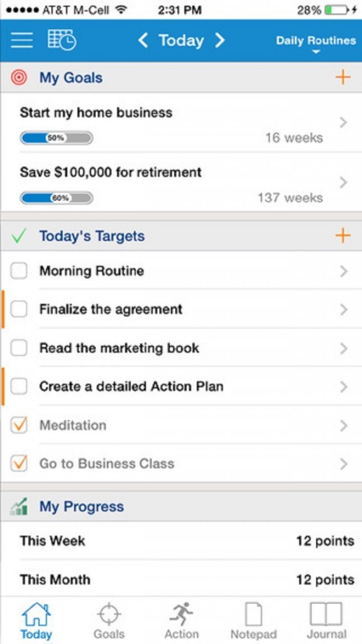Switch to the Goals tab
This screenshot has width=362, height=644.
click(x=109, y=620)
